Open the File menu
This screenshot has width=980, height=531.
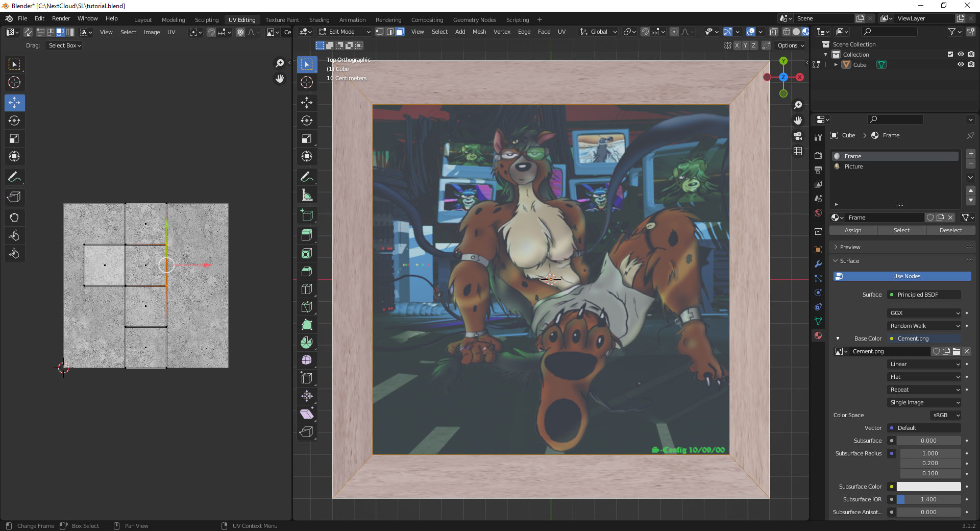(22, 18)
